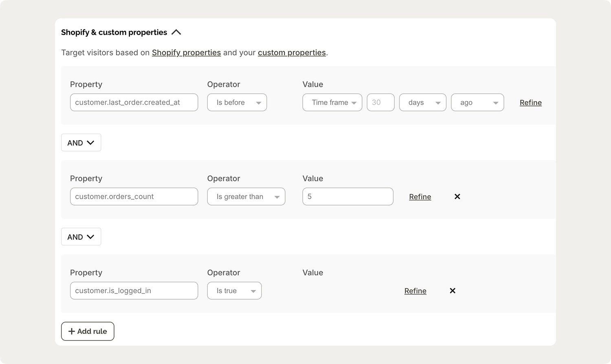This screenshot has width=611, height=364.
Task: Delete the customer.is_logged_in rule
Action: [x=452, y=291]
